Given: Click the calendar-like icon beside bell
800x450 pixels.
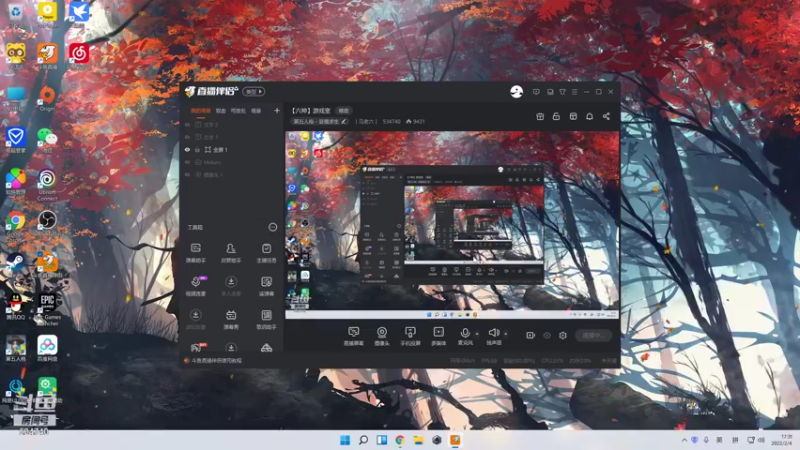Looking at the screenshot, I should pyautogui.click(x=573, y=116).
